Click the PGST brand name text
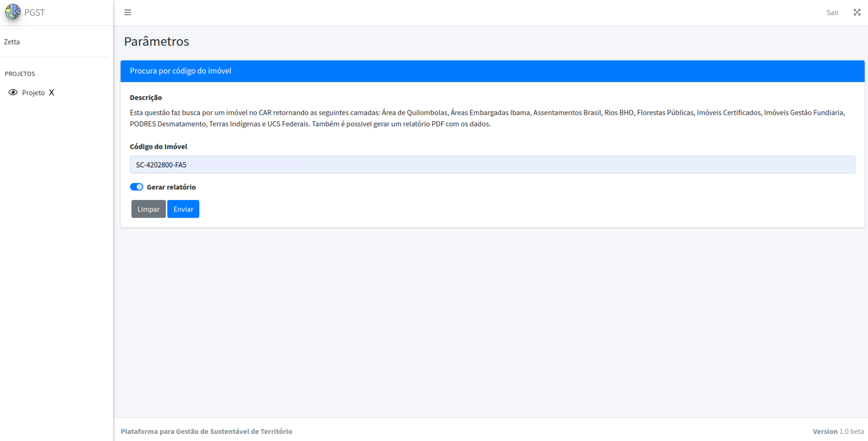The image size is (868, 441). click(x=35, y=12)
